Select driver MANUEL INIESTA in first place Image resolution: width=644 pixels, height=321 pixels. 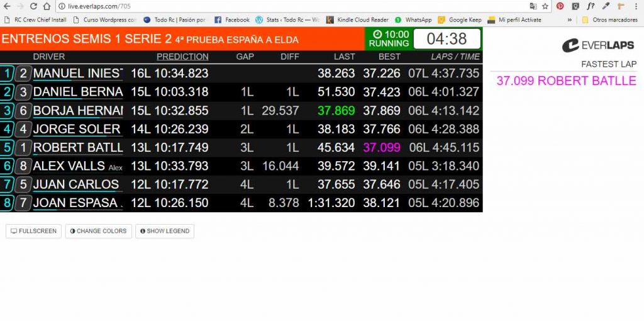77,74
